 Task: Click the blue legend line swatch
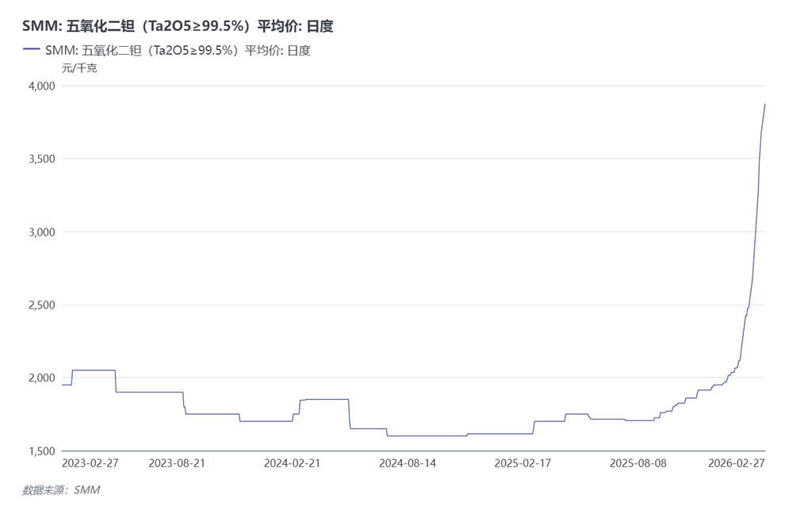[32, 50]
